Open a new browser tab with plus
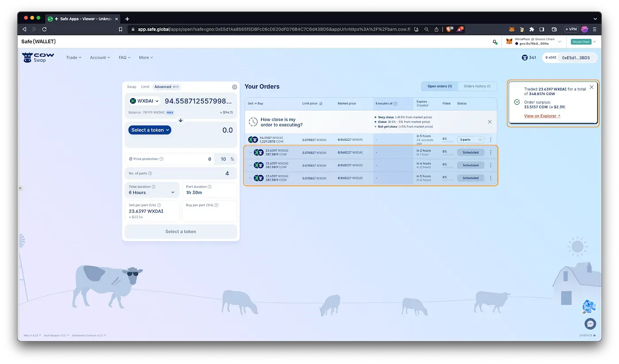 pyautogui.click(x=127, y=19)
